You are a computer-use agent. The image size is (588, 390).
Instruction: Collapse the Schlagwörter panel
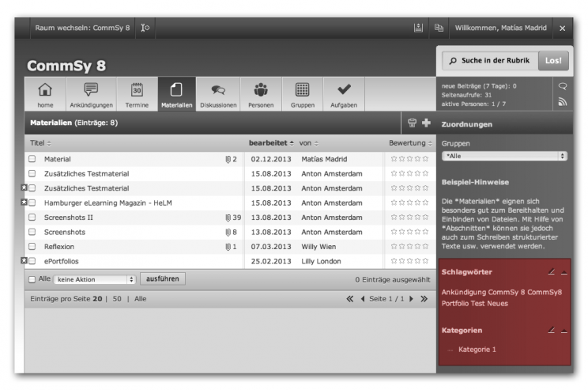(x=564, y=272)
